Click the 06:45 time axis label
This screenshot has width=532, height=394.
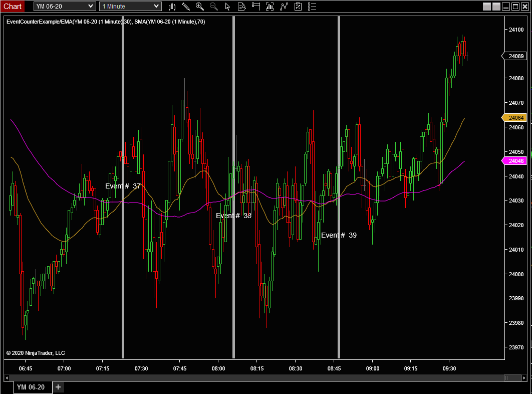26,368
